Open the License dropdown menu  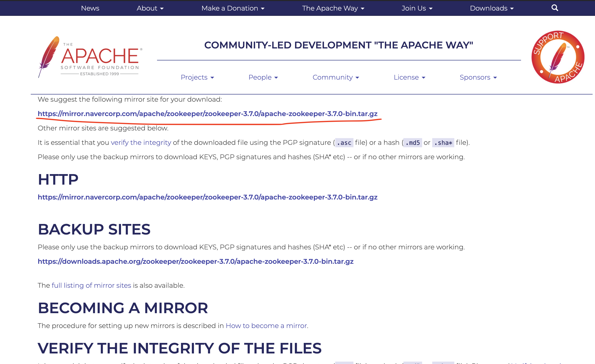409,77
